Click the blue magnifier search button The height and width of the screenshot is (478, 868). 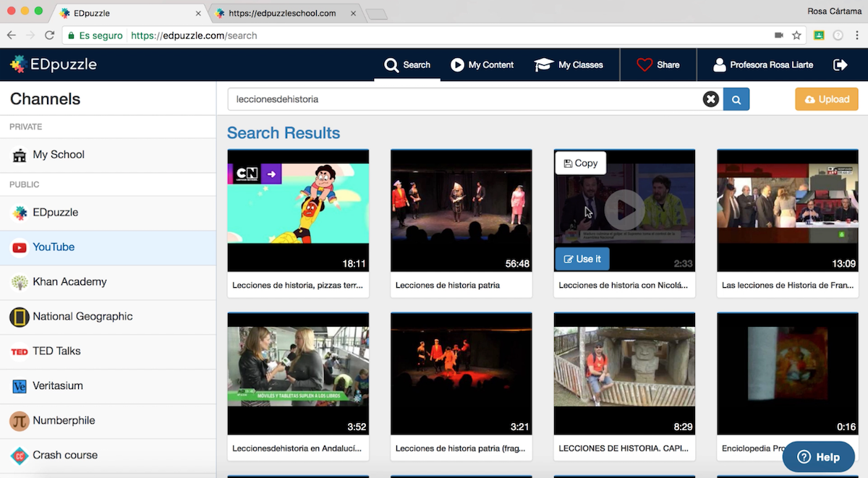coord(736,100)
